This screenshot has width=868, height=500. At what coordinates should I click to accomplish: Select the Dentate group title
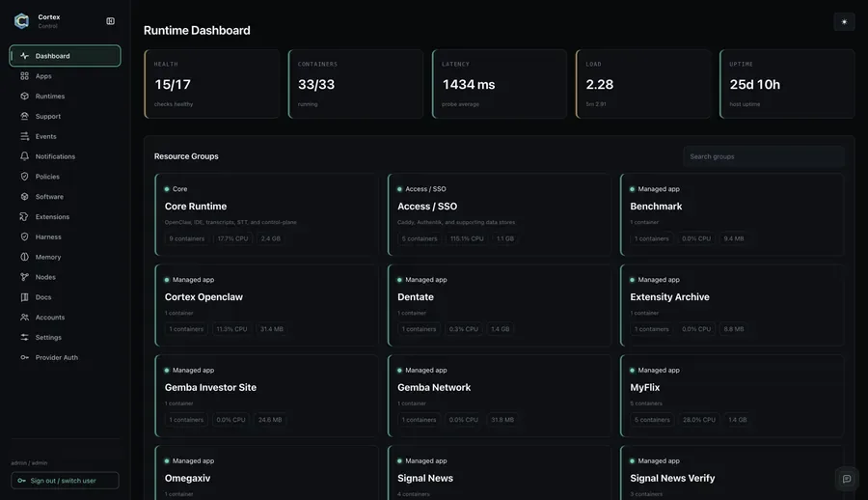pyautogui.click(x=416, y=297)
